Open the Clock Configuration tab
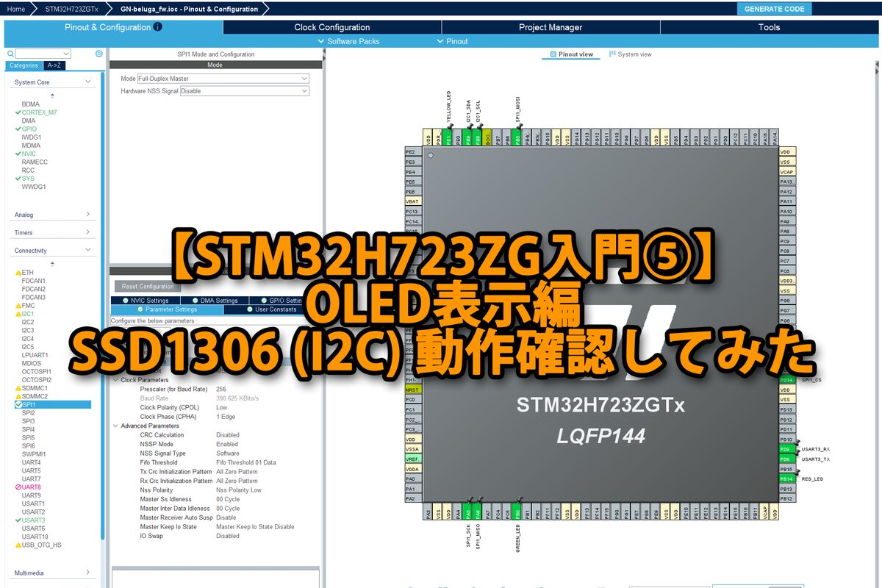This screenshot has height=588, width=882. tap(332, 27)
